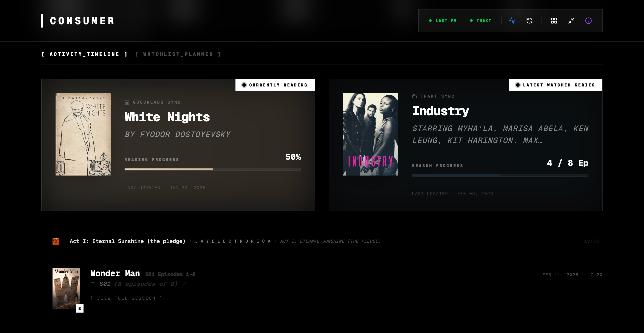
Task: Click the blue activity pulse icon
Action: (x=512, y=21)
